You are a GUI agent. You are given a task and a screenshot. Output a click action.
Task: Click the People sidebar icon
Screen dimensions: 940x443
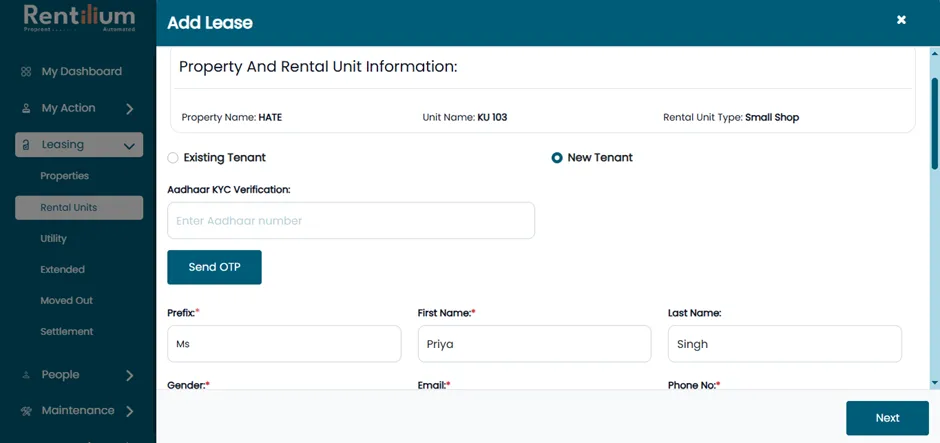tap(26, 375)
